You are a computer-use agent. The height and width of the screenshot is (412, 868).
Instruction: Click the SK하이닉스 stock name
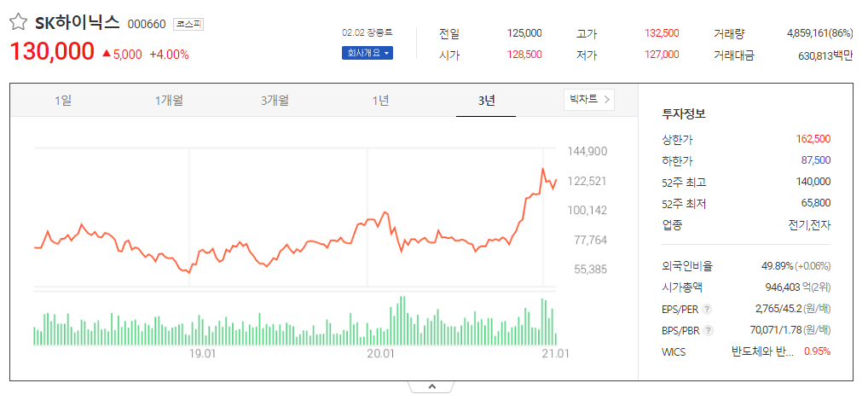tap(77, 22)
